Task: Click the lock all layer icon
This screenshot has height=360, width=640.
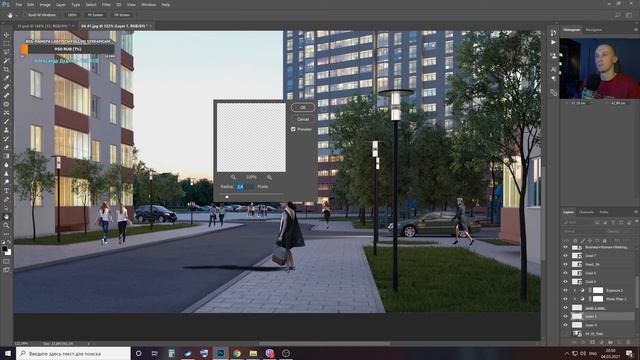Action: tap(605, 240)
